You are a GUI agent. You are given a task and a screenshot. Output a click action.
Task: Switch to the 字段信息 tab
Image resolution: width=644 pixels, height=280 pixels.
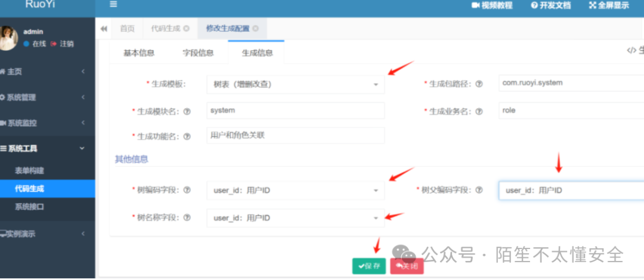point(198,52)
